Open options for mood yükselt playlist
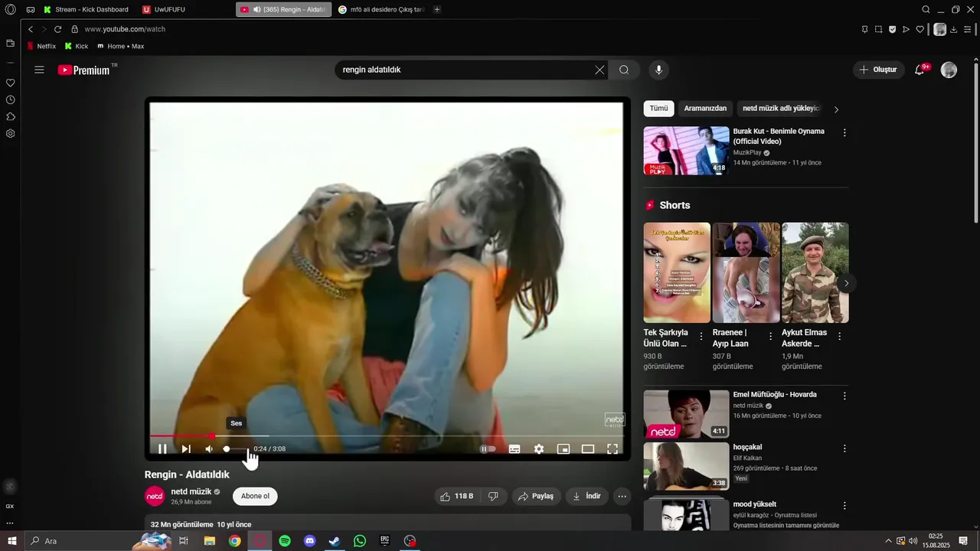Image resolution: width=980 pixels, height=551 pixels. [x=844, y=506]
